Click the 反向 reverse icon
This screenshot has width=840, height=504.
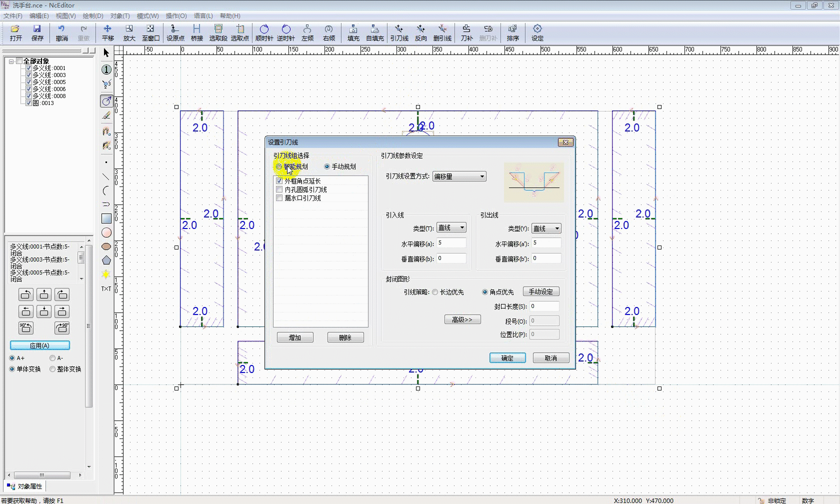[x=420, y=33]
